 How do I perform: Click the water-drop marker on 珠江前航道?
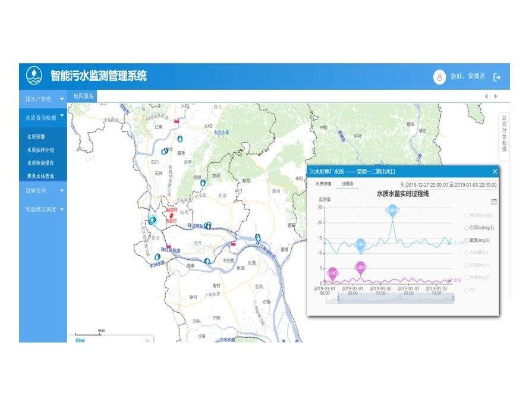(x=208, y=225)
